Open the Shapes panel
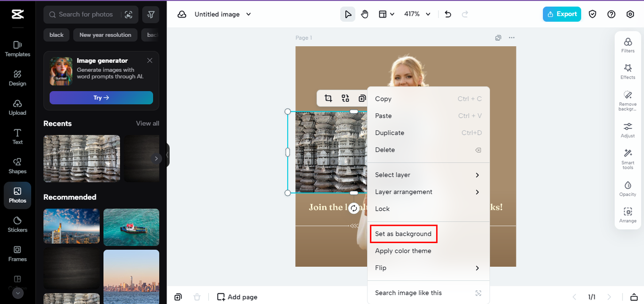 coord(17,166)
